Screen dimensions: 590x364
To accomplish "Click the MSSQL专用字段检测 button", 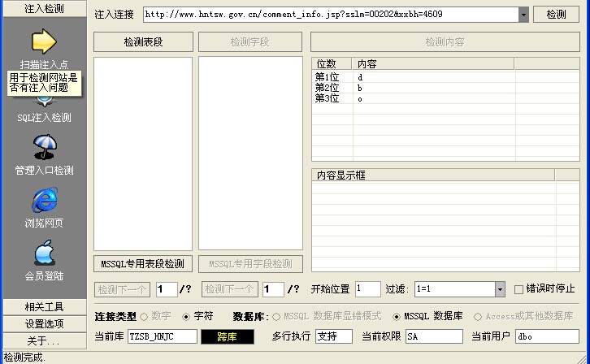I will [250, 263].
